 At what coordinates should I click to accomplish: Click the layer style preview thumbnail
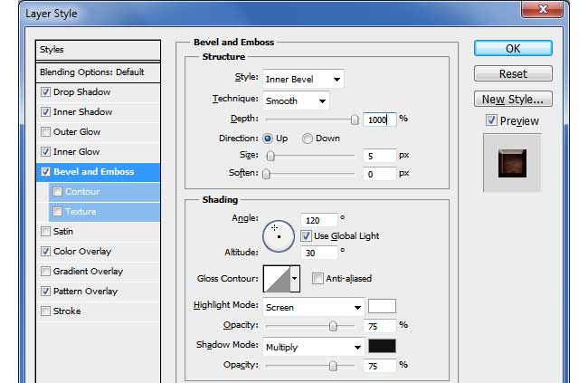[512, 164]
